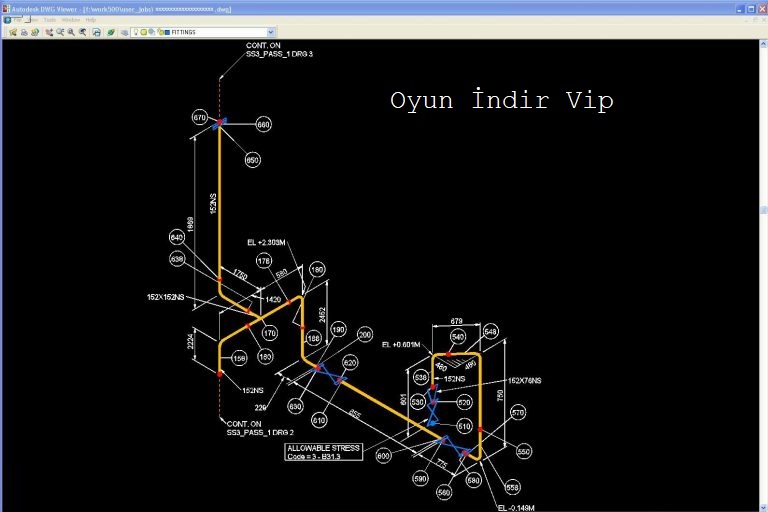This screenshot has width=768, height=512.
Task: Open the Help menu
Action: tap(91, 20)
